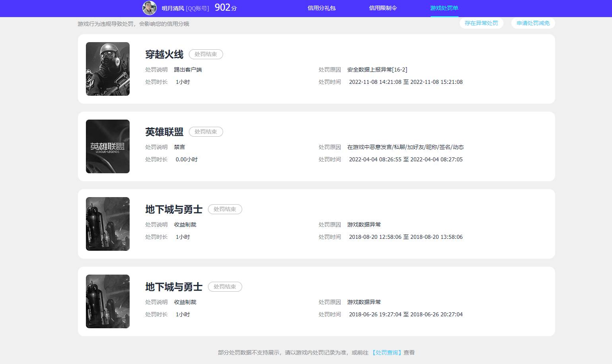Viewport: 612px width, 364px height.
Task: Open the 穿越火线 game cover thumbnail
Action: (x=108, y=69)
